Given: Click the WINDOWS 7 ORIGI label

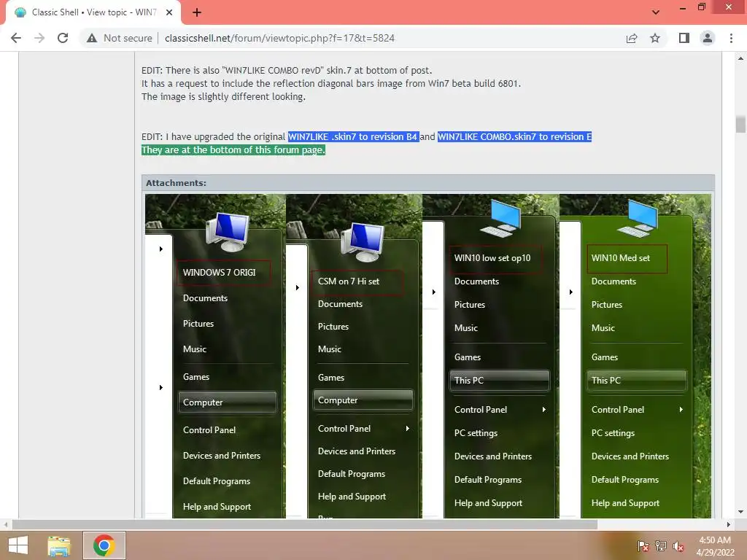Looking at the screenshot, I should pos(219,273).
